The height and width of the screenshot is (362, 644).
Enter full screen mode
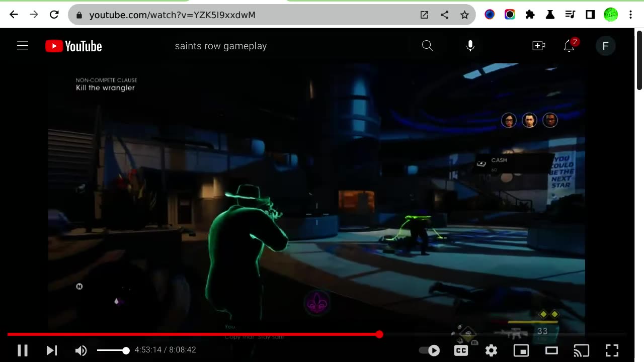point(612,350)
